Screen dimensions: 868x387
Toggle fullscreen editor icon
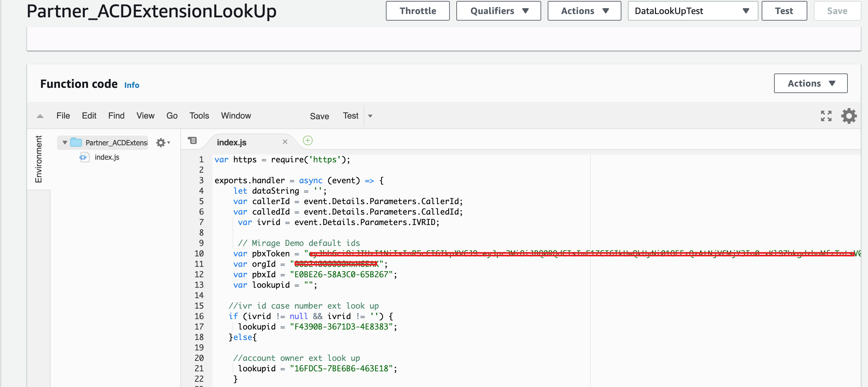click(826, 116)
